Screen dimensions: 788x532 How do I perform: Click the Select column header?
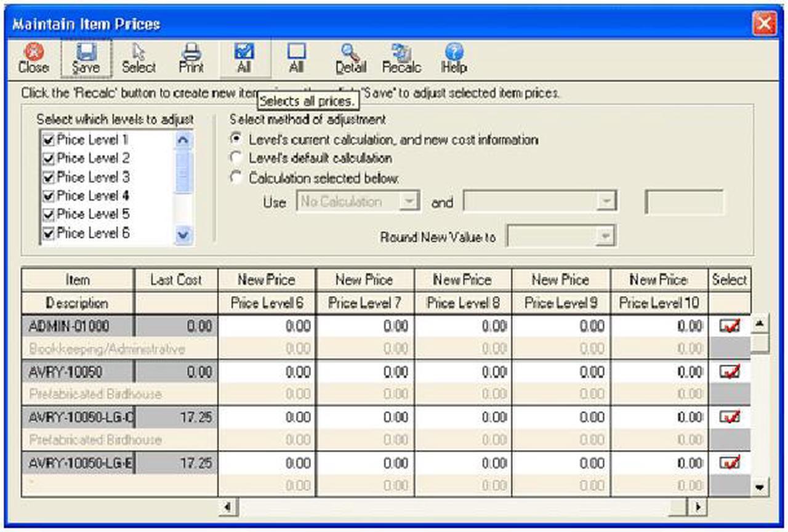click(x=730, y=280)
